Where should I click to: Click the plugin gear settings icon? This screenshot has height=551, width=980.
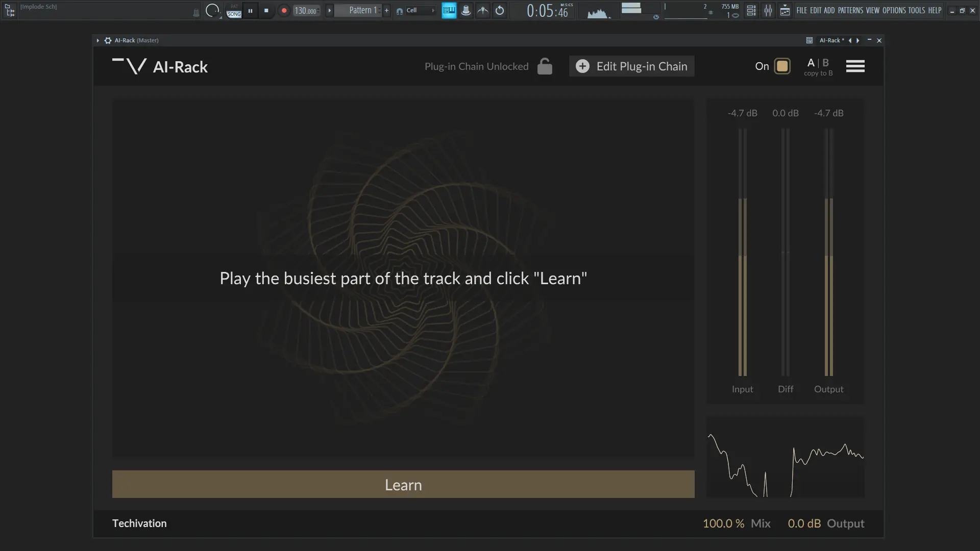pos(108,40)
